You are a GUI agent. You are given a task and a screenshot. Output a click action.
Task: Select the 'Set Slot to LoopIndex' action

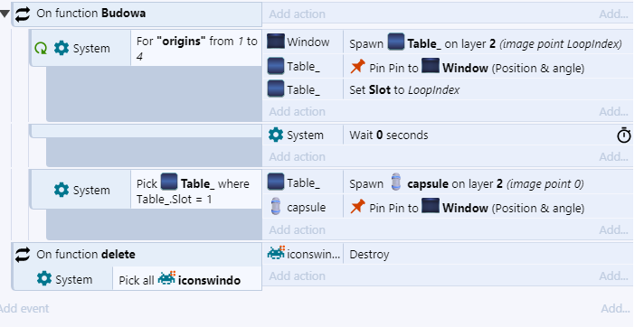pyautogui.click(x=404, y=89)
